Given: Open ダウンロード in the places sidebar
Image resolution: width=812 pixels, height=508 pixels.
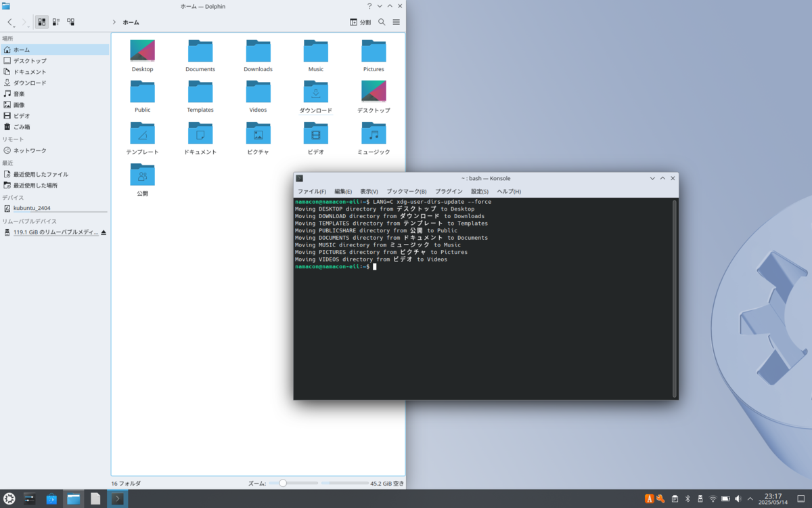Looking at the screenshot, I should tap(55, 83).
